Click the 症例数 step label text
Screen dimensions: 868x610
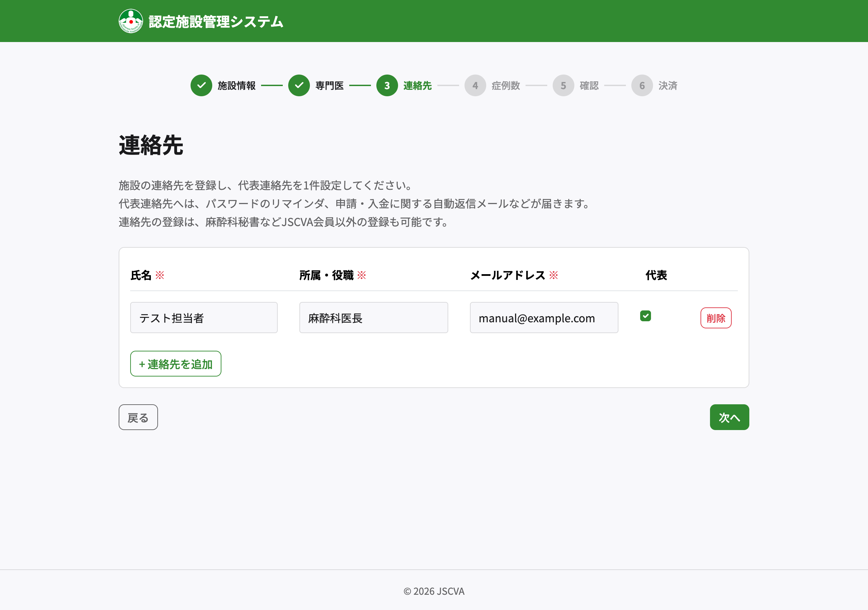coord(506,86)
